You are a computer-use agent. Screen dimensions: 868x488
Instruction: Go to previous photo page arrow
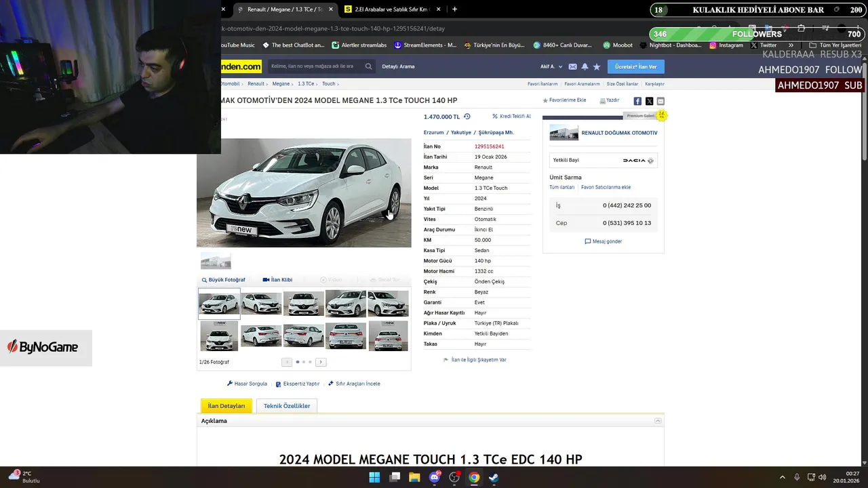pyautogui.click(x=287, y=362)
